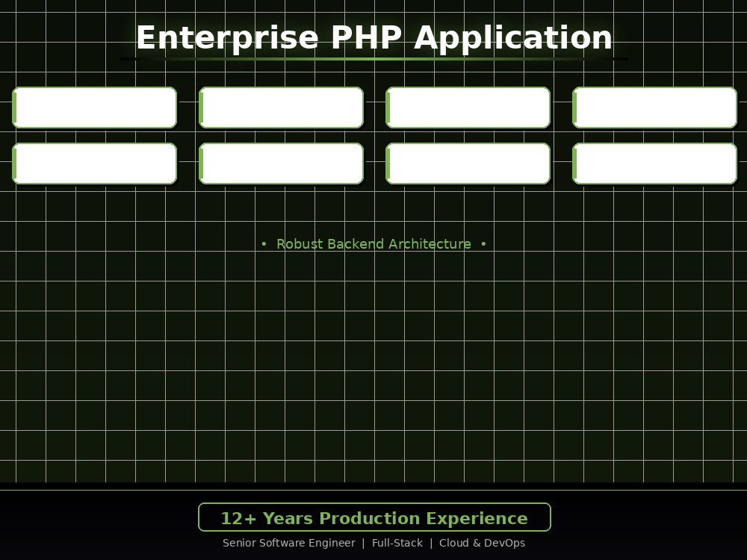The height and width of the screenshot is (560, 747).
Task: Click the "Cloud & DevOps" footer label
Action: 482,543
